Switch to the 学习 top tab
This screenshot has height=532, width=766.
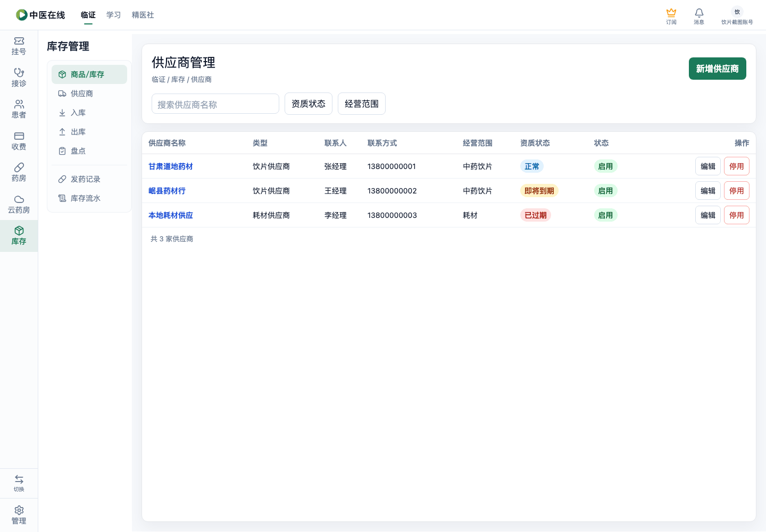114,15
